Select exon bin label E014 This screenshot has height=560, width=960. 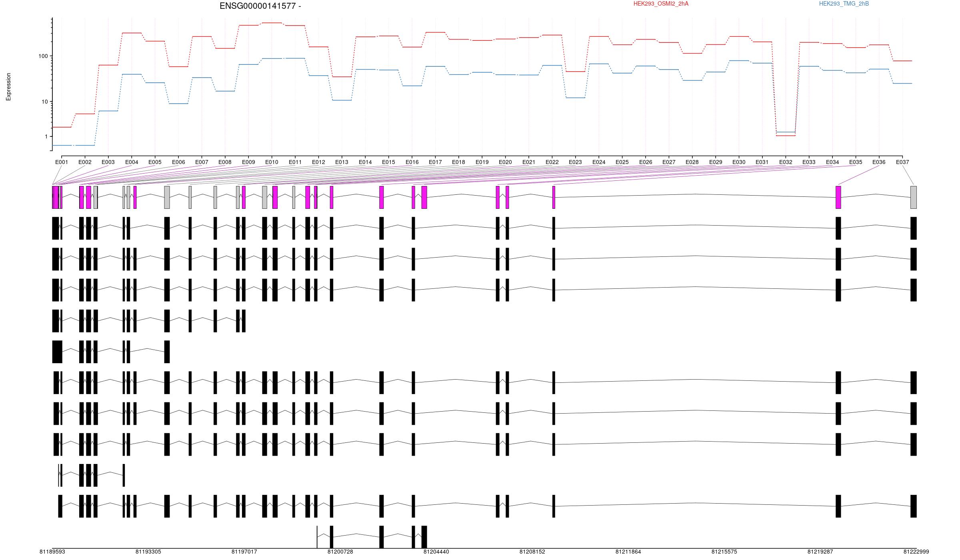365,162
